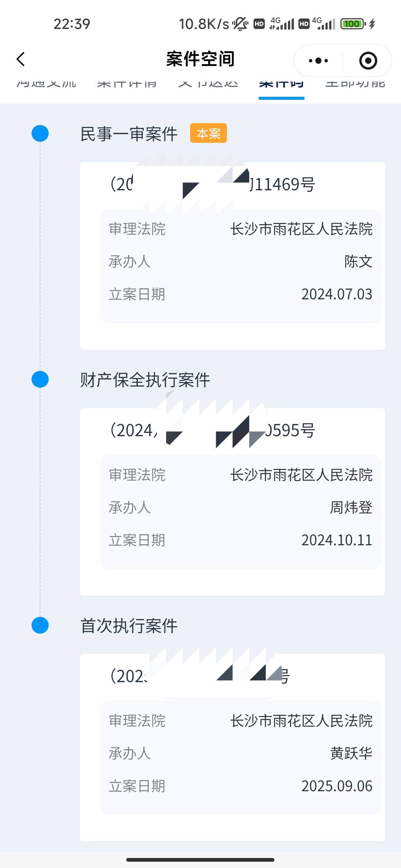Click the orange 本案 badge
This screenshot has height=868, width=401.
[x=208, y=133]
